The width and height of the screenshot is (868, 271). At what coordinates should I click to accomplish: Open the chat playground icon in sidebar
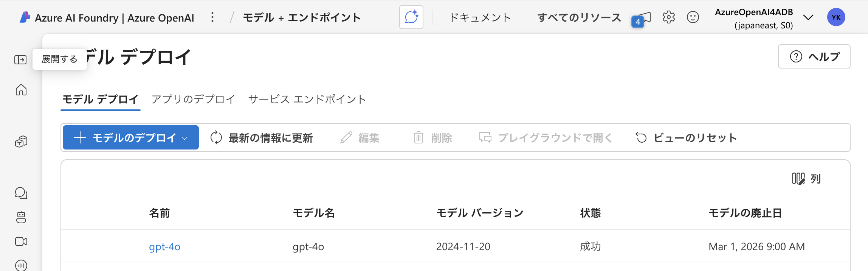point(21,193)
